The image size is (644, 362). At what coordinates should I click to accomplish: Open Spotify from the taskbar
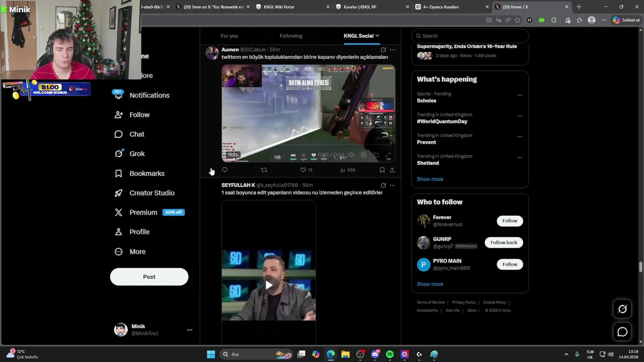coord(390,354)
